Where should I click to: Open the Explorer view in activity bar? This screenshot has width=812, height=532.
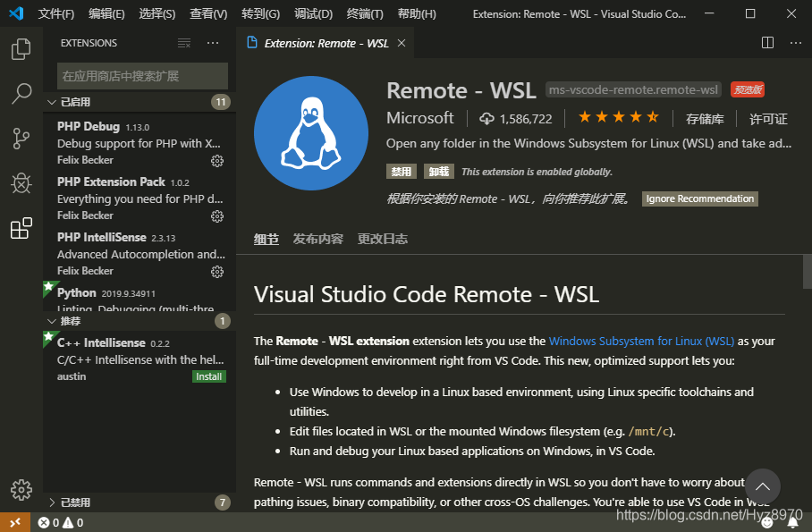(21, 49)
